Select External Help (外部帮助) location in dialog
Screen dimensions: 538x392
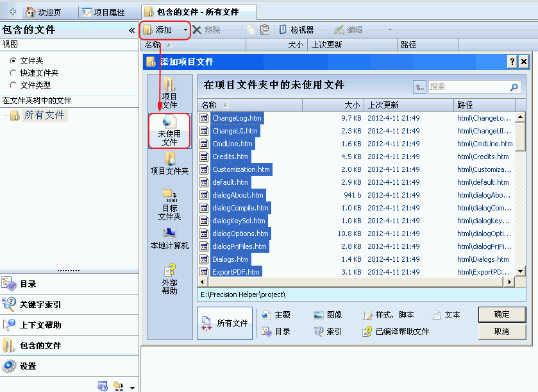(x=169, y=279)
